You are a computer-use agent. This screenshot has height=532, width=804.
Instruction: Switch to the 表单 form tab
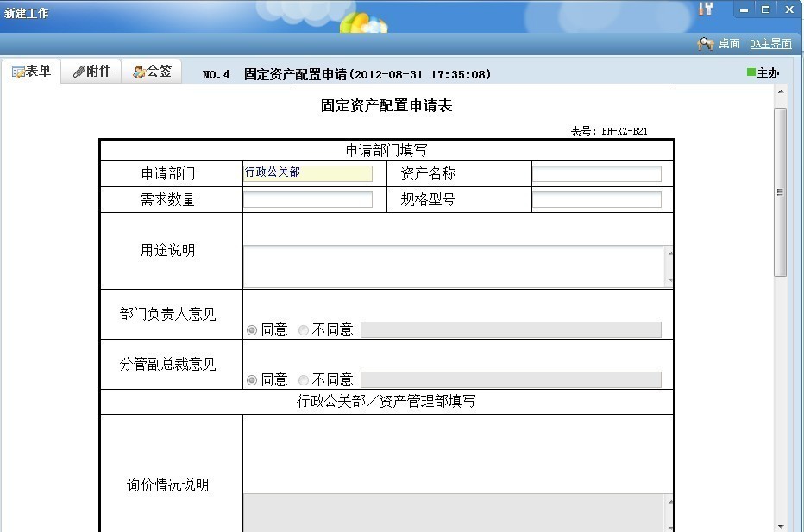(x=31, y=72)
